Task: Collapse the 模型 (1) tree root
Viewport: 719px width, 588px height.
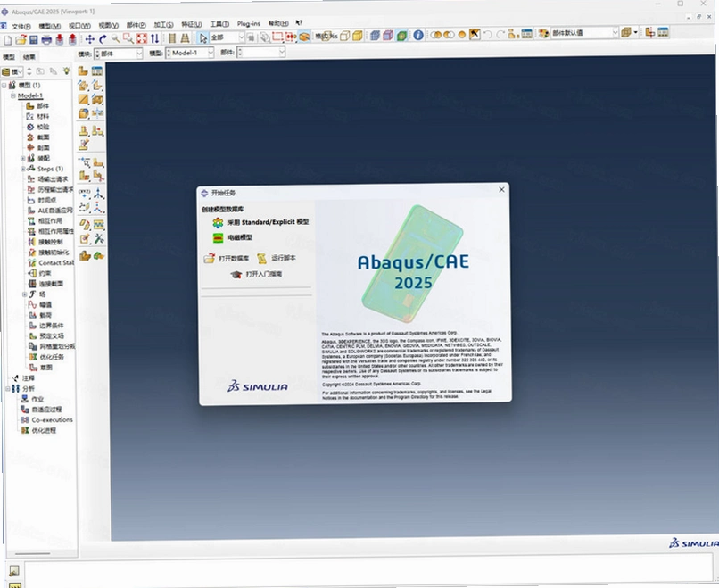Action: point(4,86)
